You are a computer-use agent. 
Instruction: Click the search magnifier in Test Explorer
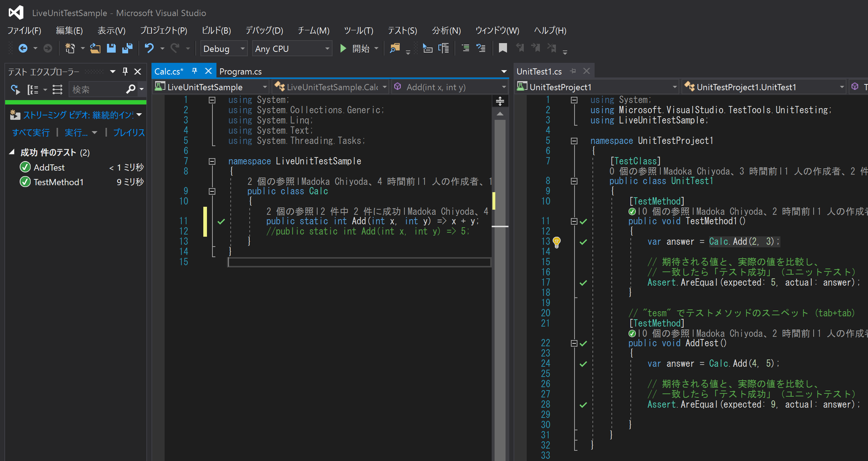point(131,89)
